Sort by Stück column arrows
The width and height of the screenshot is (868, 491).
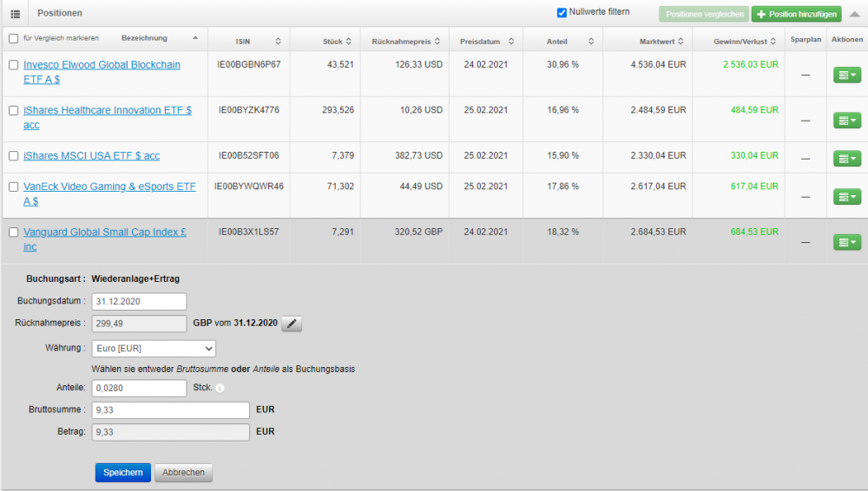348,41
